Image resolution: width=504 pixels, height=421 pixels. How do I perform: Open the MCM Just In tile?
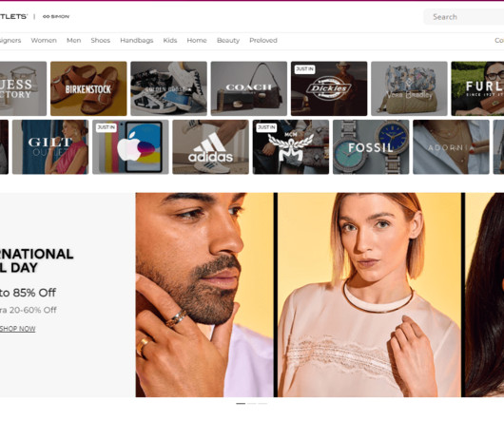[x=291, y=147]
